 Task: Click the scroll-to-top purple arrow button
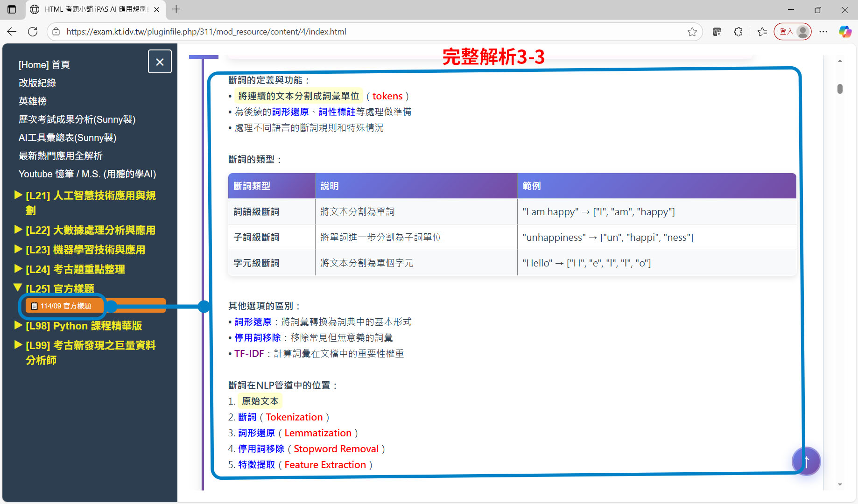(x=806, y=461)
